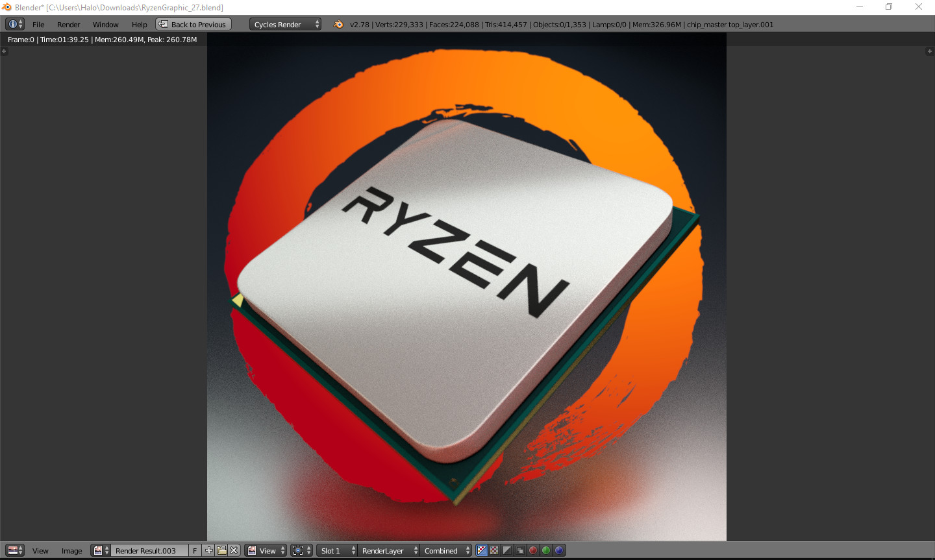Click Back to Previous button
The image size is (935, 560).
click(x=193, y=24)
